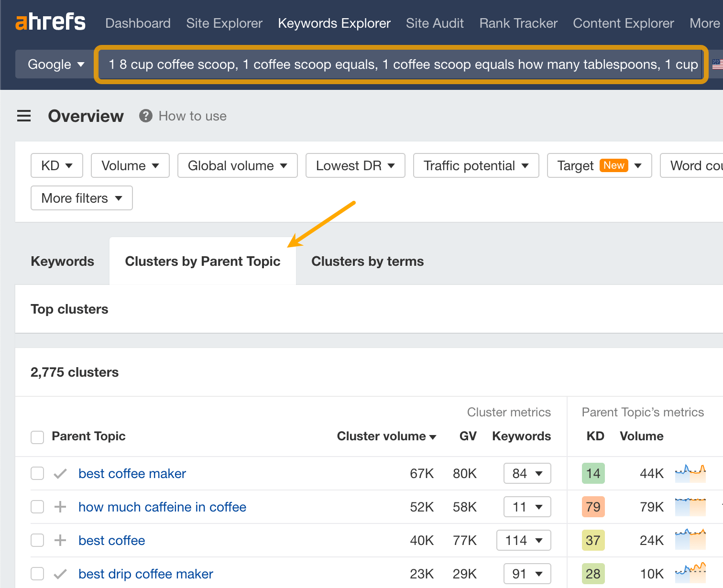Click the green KD score badge showing 14
This screenshot has height=588, width=723.
[x=593, y=473]
